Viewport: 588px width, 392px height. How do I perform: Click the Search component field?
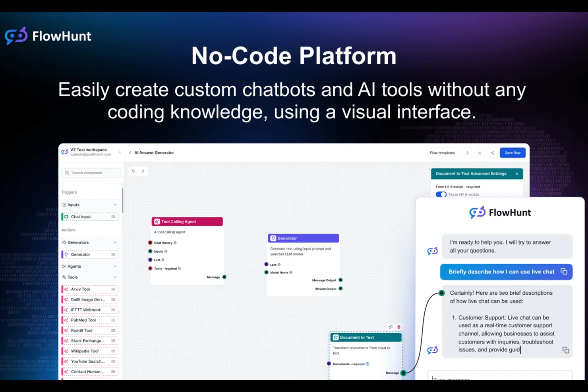tap(91, 173)
